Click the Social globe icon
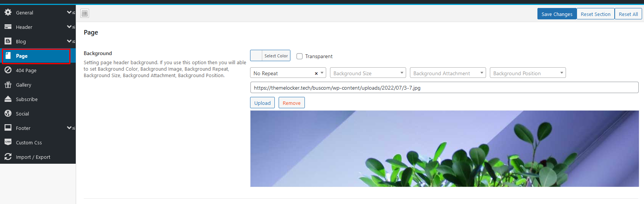Image resolution: width=644 pixels, height=204 pixels. click(x=8, y=114)
